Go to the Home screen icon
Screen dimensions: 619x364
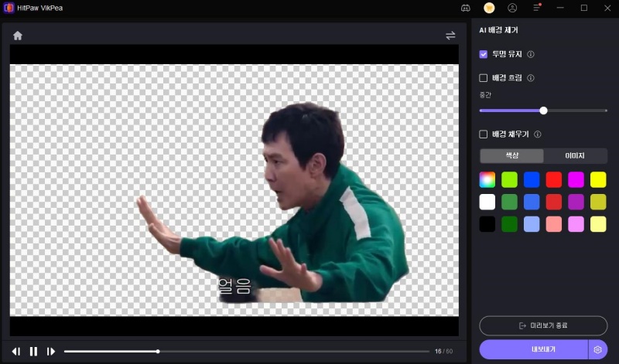18,36
